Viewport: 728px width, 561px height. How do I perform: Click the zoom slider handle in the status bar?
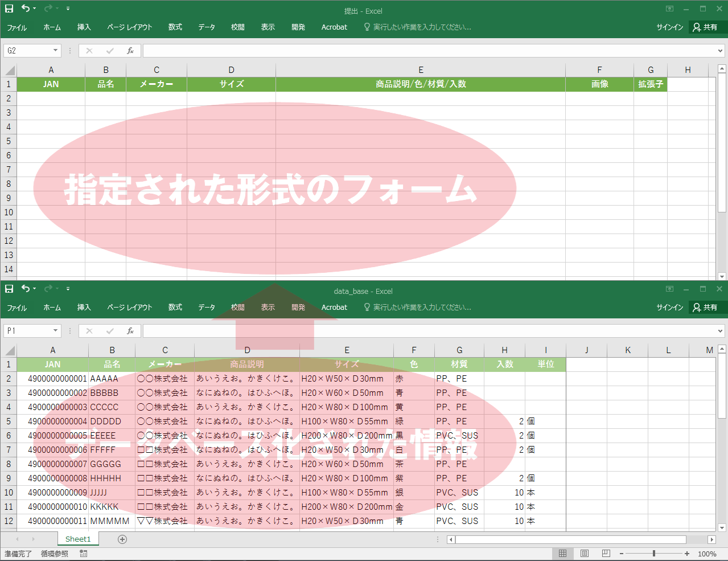(x=654, y=554)
